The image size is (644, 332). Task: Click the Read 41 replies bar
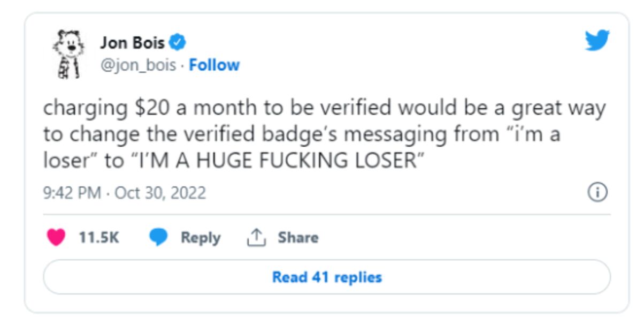click(326, 277)
